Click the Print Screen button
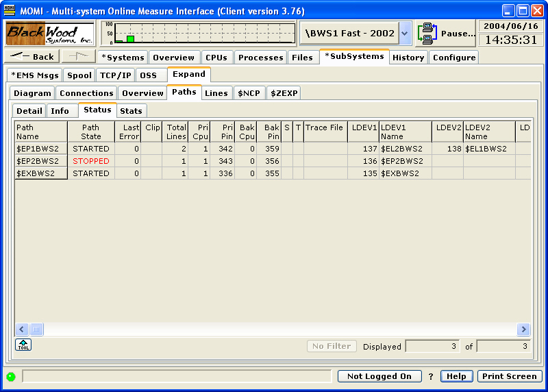The height and width of the screenshot is (392, 548). [x=509, y=376]
